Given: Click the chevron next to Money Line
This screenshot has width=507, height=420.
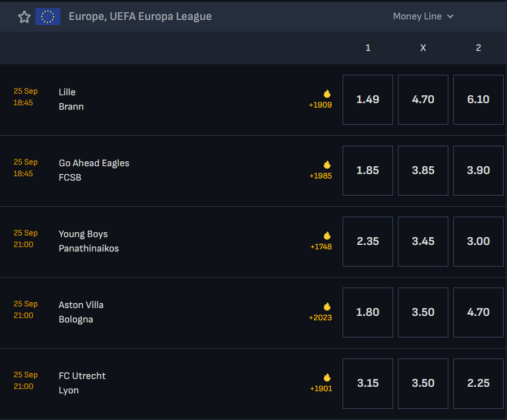Looking at the screenshot, I should (x=450, y=16).
